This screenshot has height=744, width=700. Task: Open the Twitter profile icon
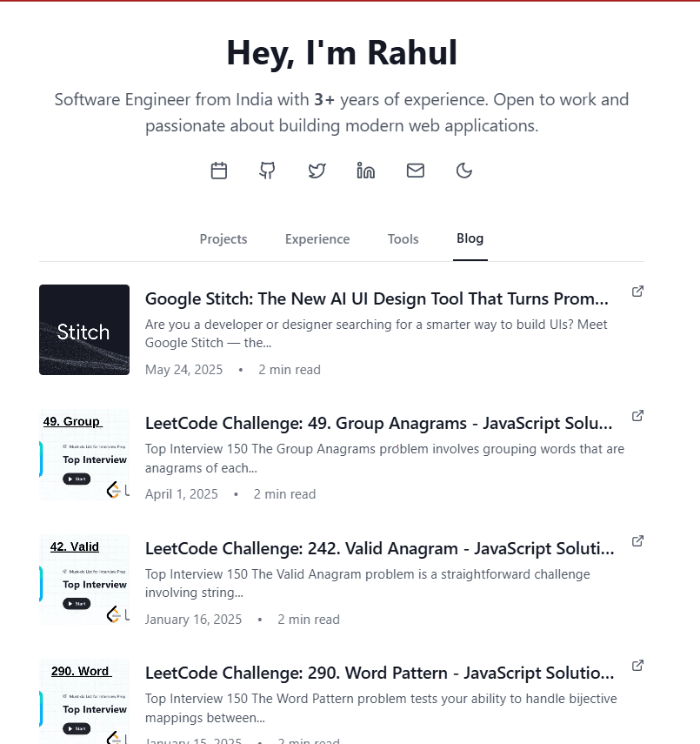point(317,171)
